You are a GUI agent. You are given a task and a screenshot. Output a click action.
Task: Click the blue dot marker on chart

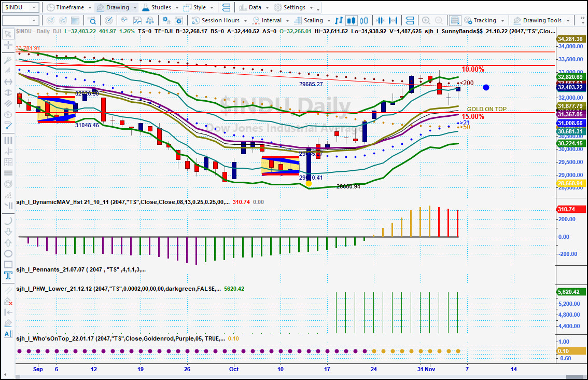point(486,88)
